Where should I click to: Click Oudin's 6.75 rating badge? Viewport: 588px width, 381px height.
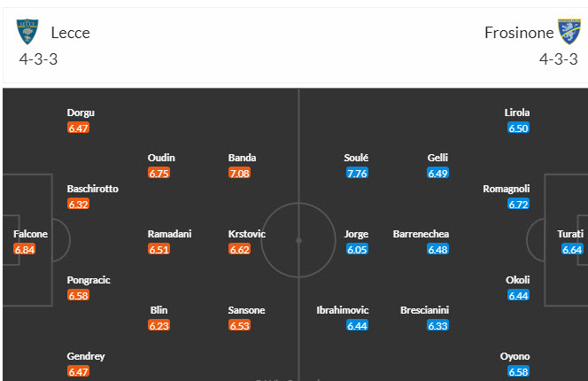(159, 174)
